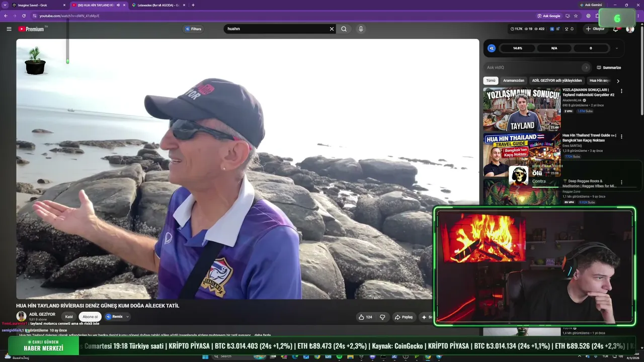Open the vidIQ logo in the stats bar

point(492,48)
